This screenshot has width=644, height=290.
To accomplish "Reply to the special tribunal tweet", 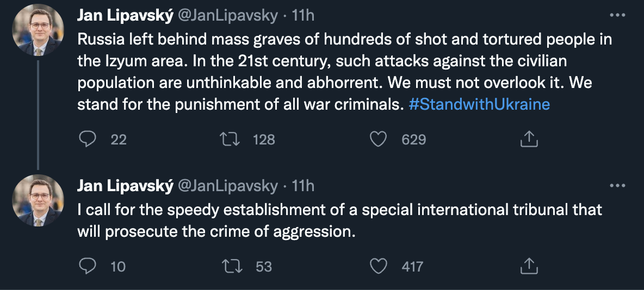I will pos(87,266).
